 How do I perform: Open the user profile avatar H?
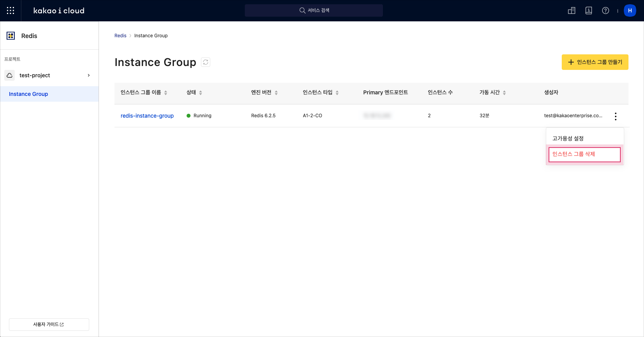[x=630, y=10]
